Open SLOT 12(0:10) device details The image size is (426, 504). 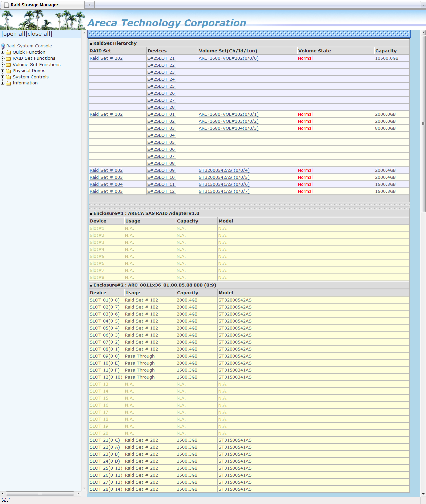pyautogui.click(x=106, y=377)
